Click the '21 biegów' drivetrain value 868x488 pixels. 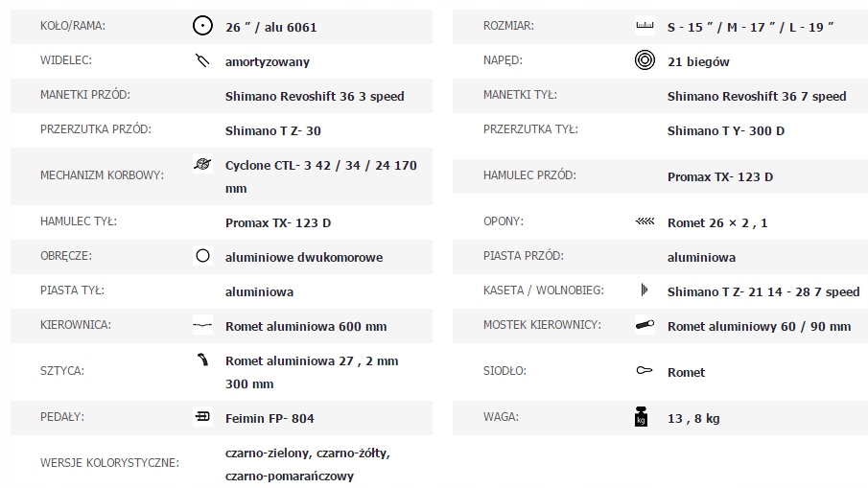click(698, 61)
